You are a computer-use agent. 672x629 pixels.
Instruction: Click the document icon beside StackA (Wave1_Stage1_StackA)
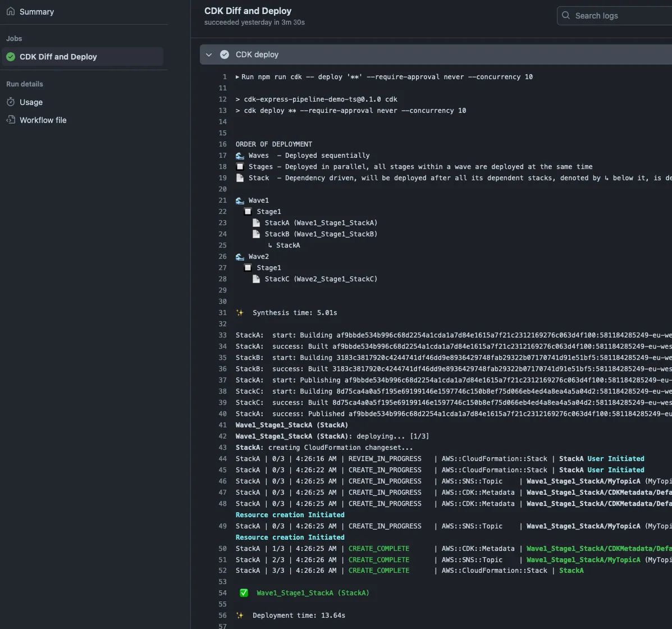coord(257,223)
